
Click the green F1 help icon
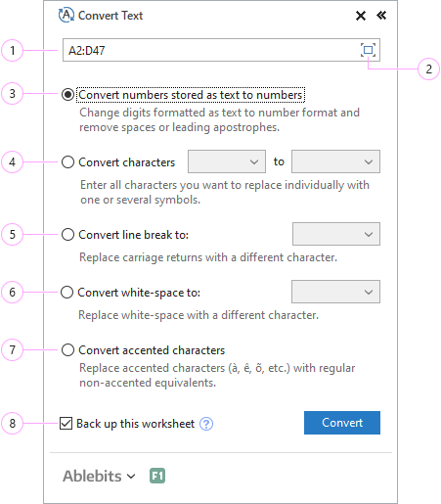click(x=157, y=476)
